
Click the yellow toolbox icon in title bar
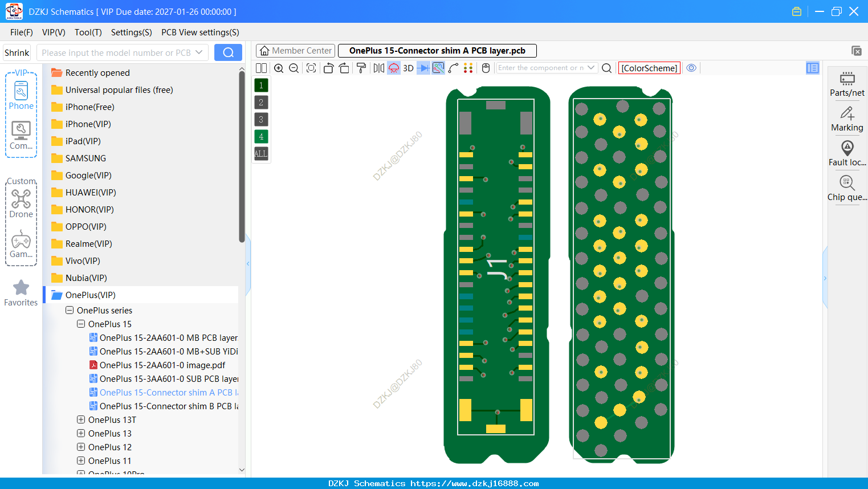(x=797, y=11)
